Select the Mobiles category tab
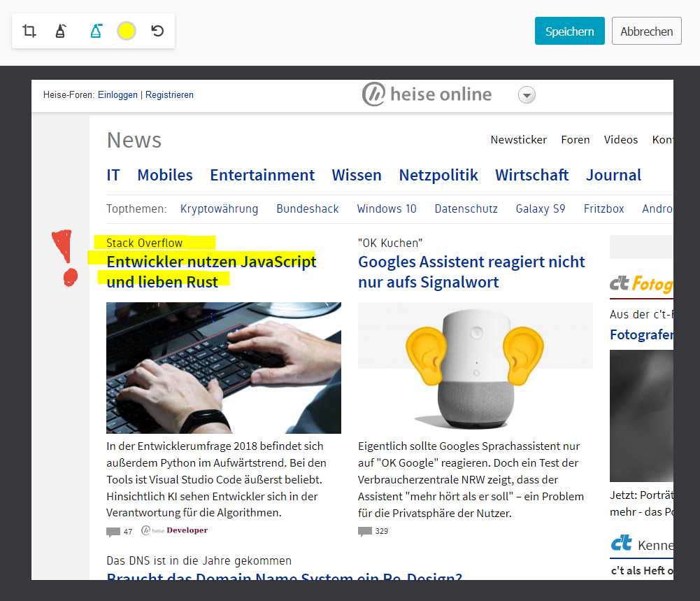Screen dimensions: 700x601 click(x=165, y=175)
